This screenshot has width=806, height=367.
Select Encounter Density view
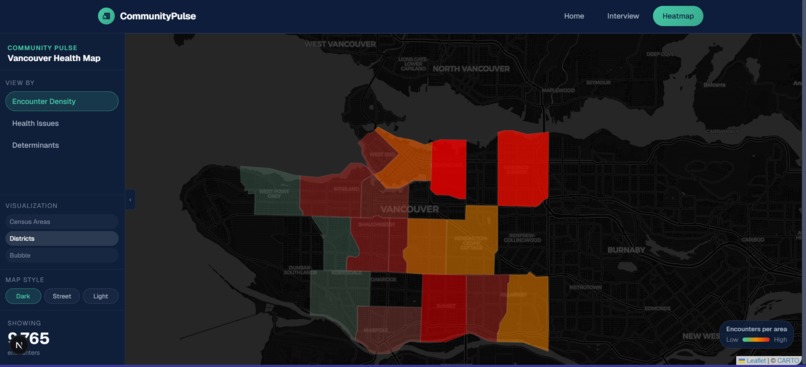62,101
